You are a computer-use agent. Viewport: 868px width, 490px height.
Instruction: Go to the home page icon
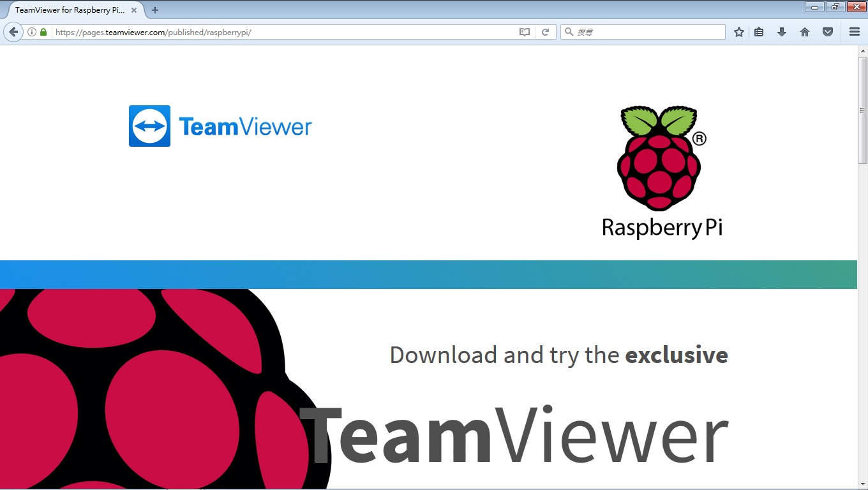click(805, 32)
